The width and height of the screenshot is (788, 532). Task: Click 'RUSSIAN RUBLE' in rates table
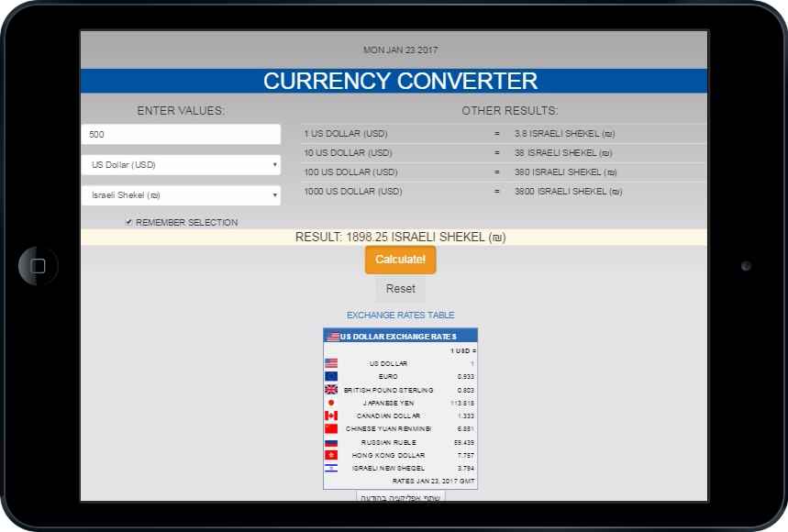388,443
